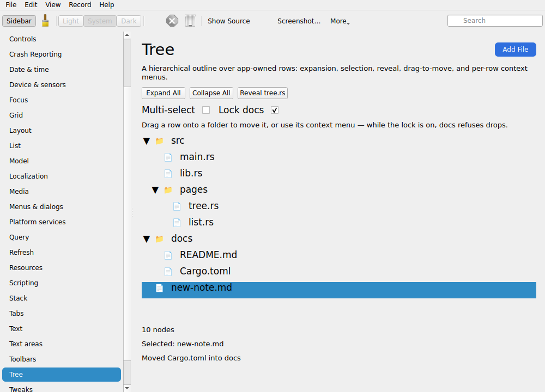Collapse the pages folder triangle
545x392 pixels.
point(155,190)
